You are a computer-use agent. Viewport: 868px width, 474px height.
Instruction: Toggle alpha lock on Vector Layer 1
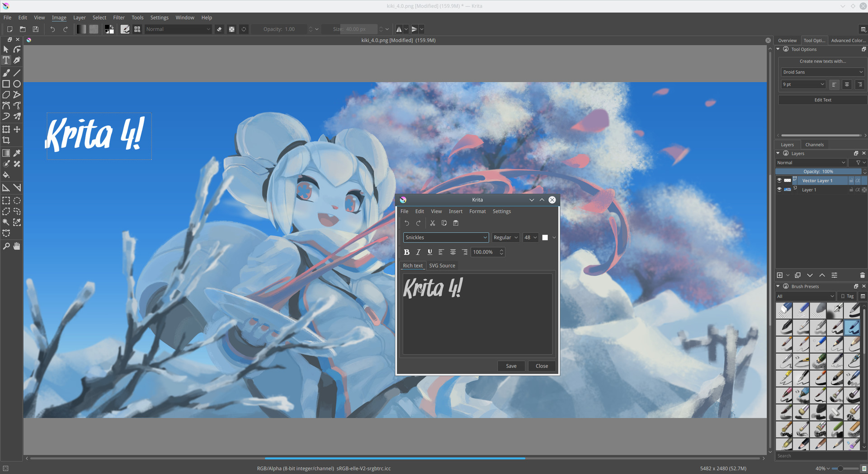(x=859, y=180)
